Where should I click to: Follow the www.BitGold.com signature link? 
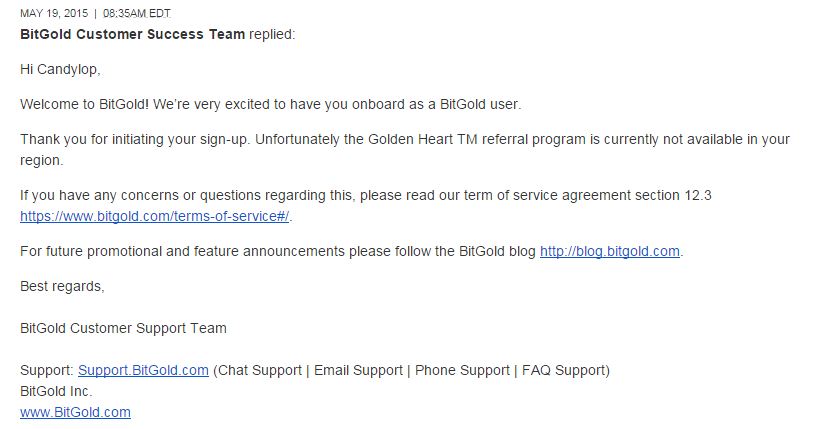(x=75, y=412)
